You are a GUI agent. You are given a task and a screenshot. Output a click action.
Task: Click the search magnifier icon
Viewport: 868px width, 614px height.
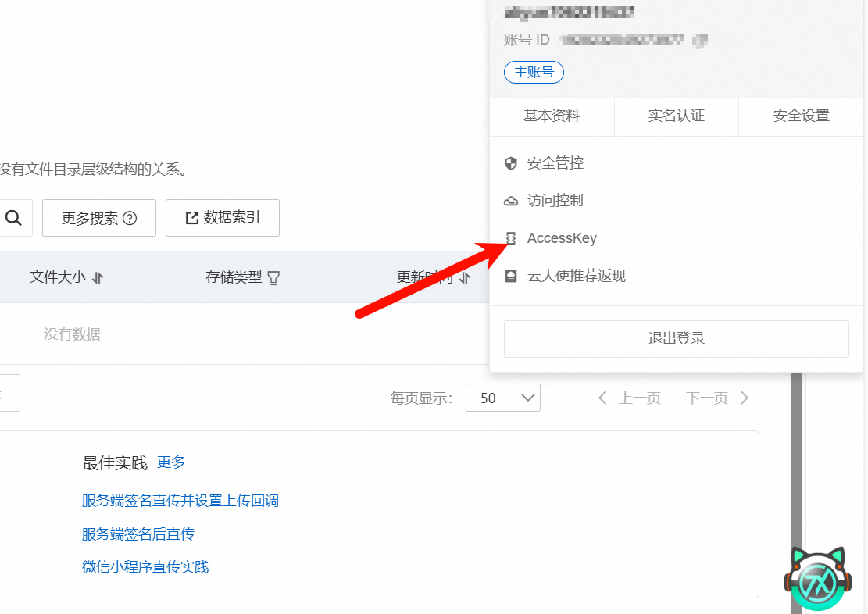pos(13,218)
